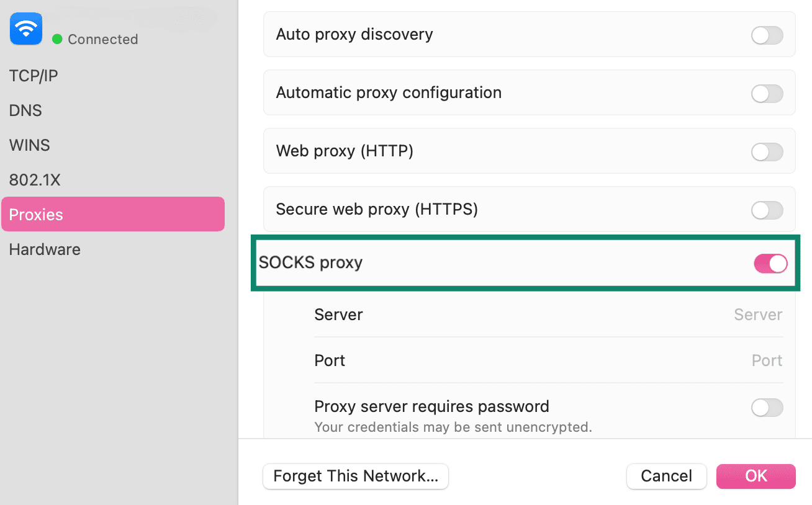The width and height of the screenshot is (812, 505).
Task: Select TCP/IP in the sidebar
Action: pos(34,75)
